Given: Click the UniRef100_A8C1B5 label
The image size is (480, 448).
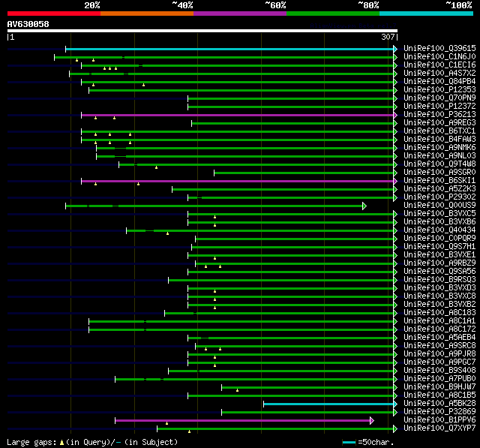Looking at the screenshot, I should 439,395.
